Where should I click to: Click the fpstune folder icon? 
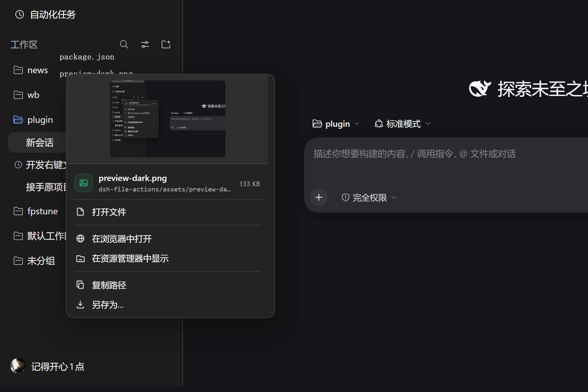(18, 211)
